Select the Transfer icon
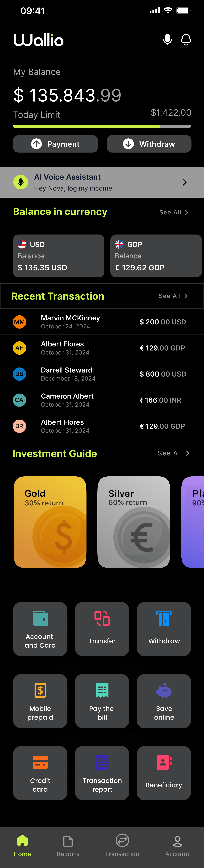The image size is (204, 868). (102, 618)
